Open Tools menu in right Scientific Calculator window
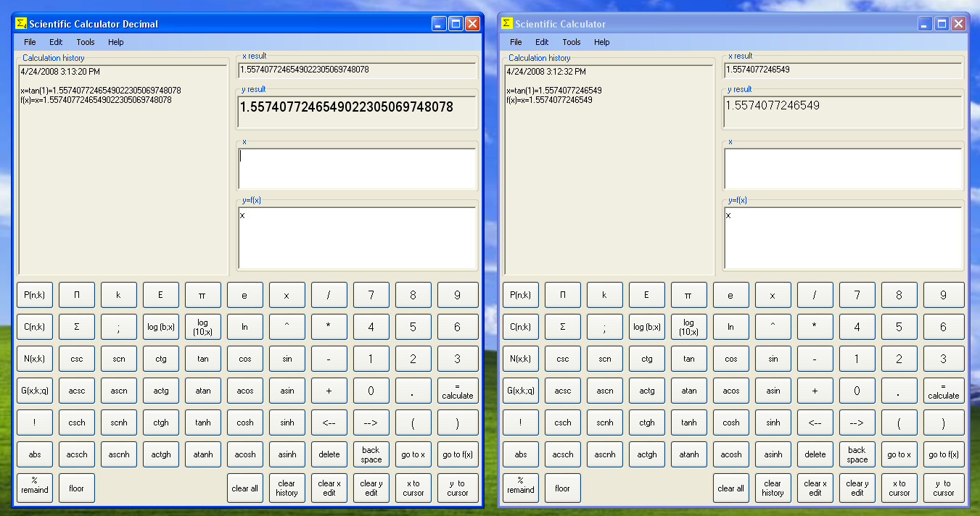The image size is (980, 516). (x=572, y=42)
